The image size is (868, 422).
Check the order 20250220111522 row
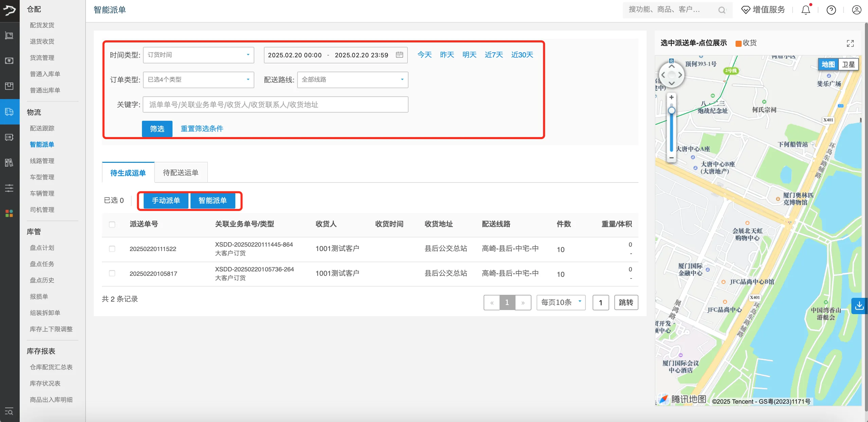112,249
